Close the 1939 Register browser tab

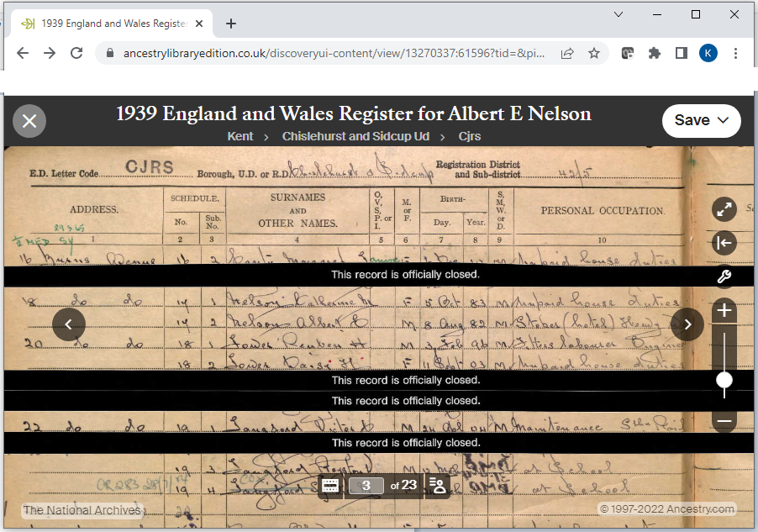pos(198,24)
